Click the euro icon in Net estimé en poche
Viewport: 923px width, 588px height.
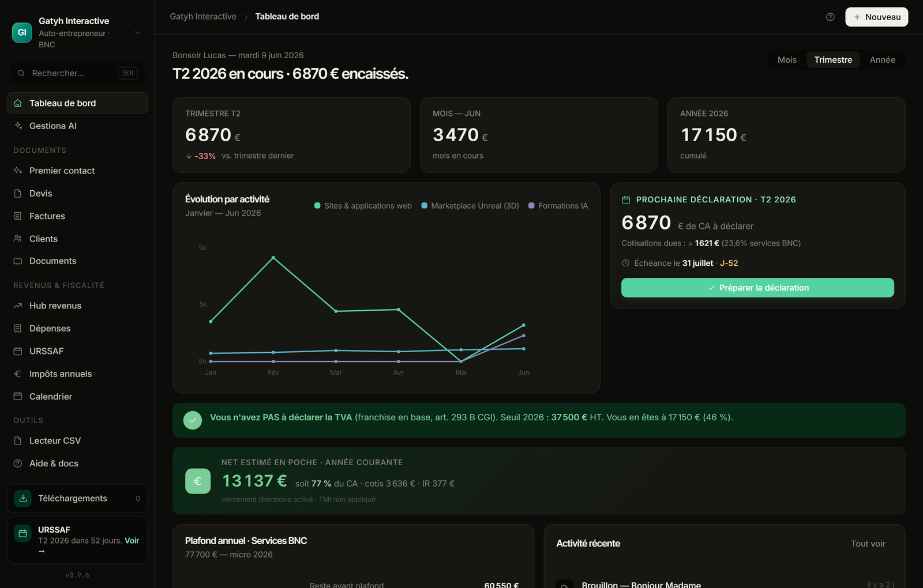pyautogui.click(x=198, y=481)
